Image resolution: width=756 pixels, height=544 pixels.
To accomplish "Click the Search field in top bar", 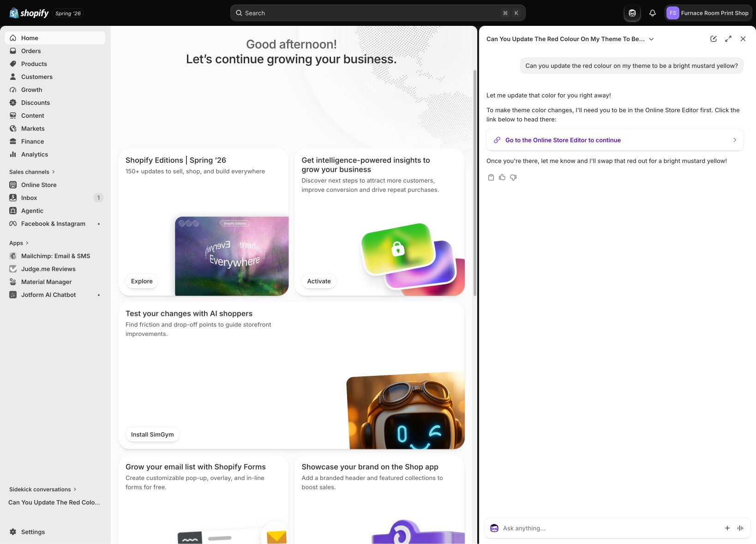I will coord(378,13).
